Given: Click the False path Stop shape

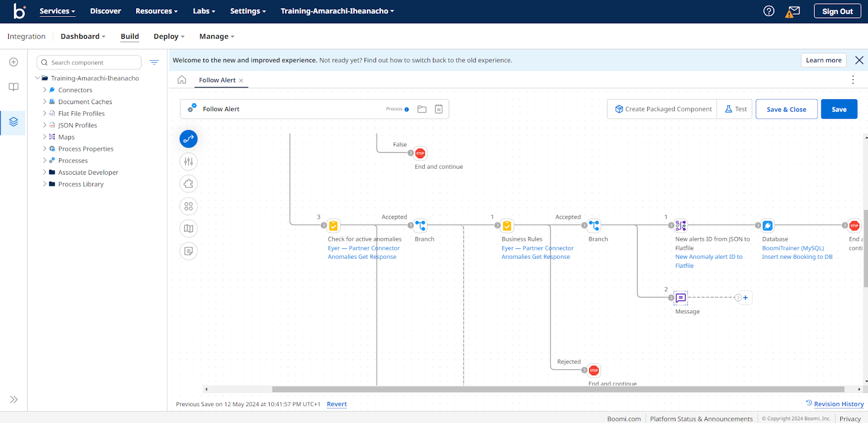Looking at the screenshot, I should coord(420,153).
